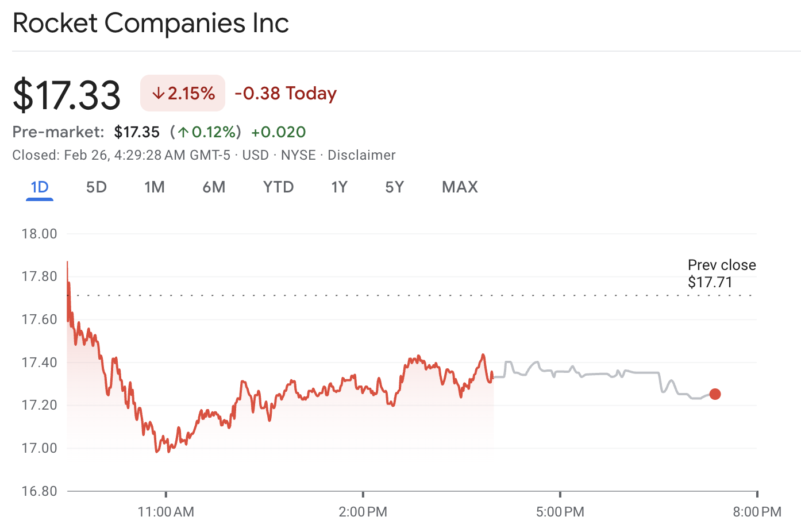The width and height of the screenshot is (801, 532).
Task: Show the 1M price chart
Action: [x=155, y=187]
